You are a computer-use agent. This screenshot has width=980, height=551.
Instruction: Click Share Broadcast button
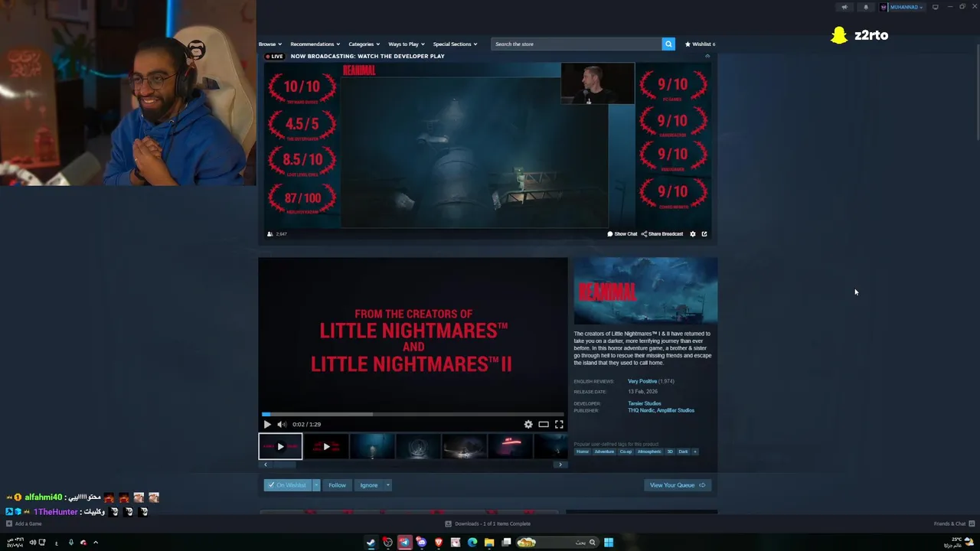tap(662, 234)
